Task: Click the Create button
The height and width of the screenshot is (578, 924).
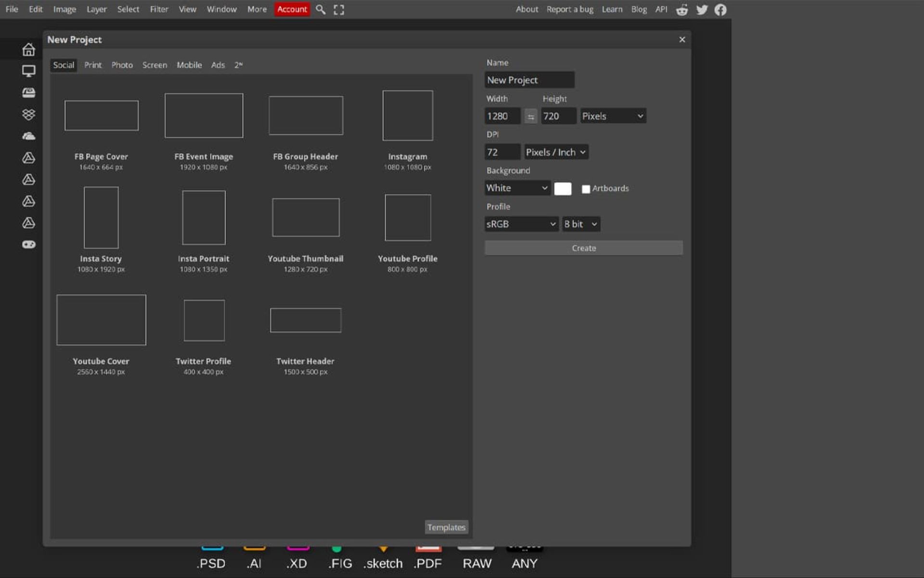Action: 583,248
